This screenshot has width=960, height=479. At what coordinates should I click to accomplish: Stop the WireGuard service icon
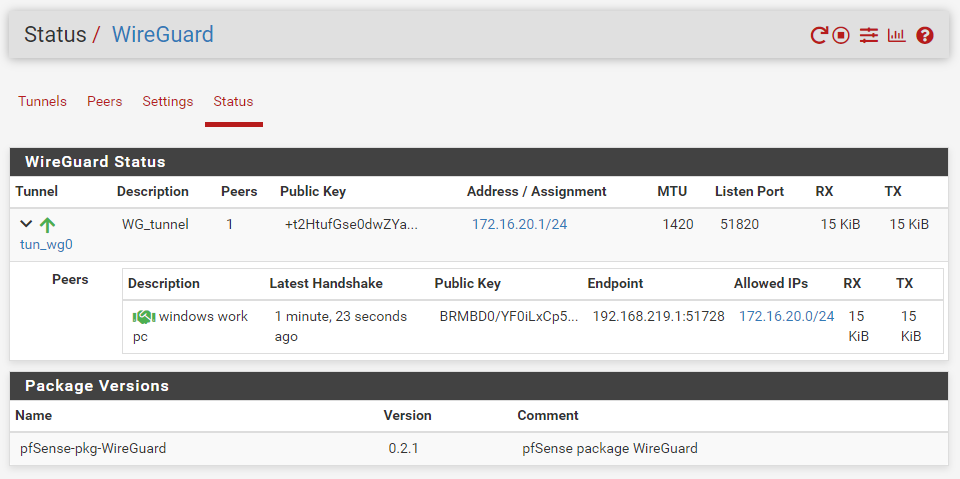841,36
